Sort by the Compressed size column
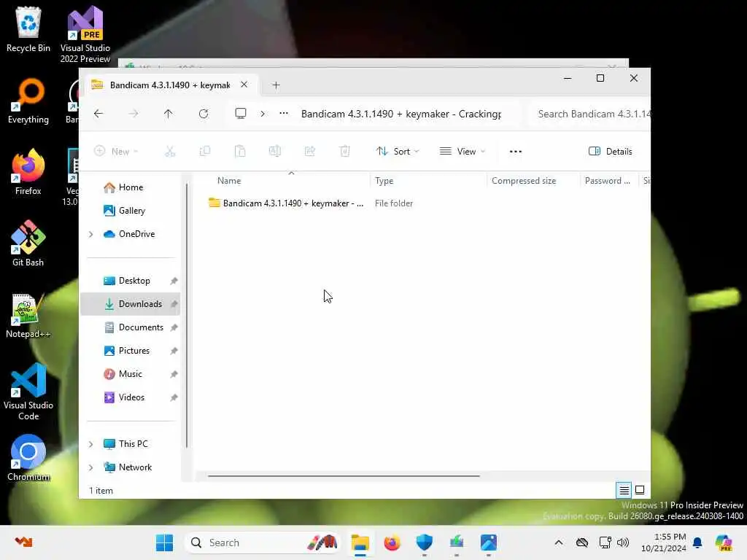The image size is (747, 560). point(524,181)
